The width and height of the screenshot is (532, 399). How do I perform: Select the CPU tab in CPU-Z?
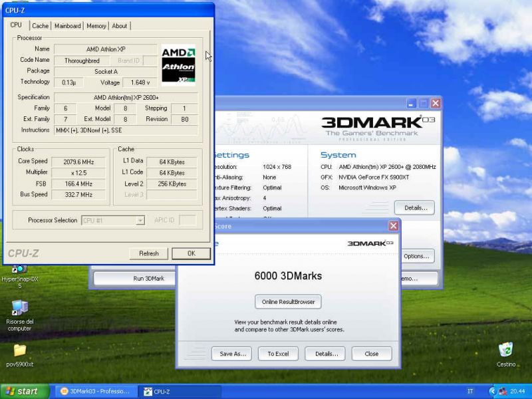16,25
